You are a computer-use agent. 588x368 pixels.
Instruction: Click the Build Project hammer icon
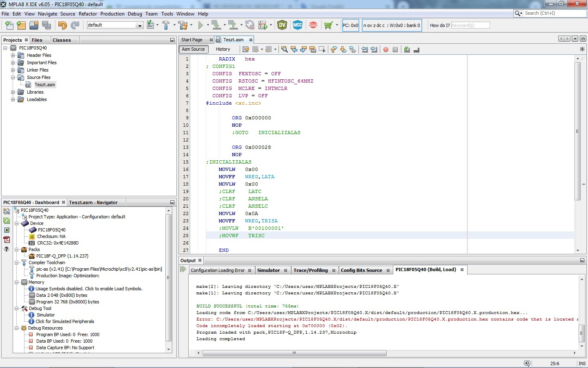pos(166,25)
